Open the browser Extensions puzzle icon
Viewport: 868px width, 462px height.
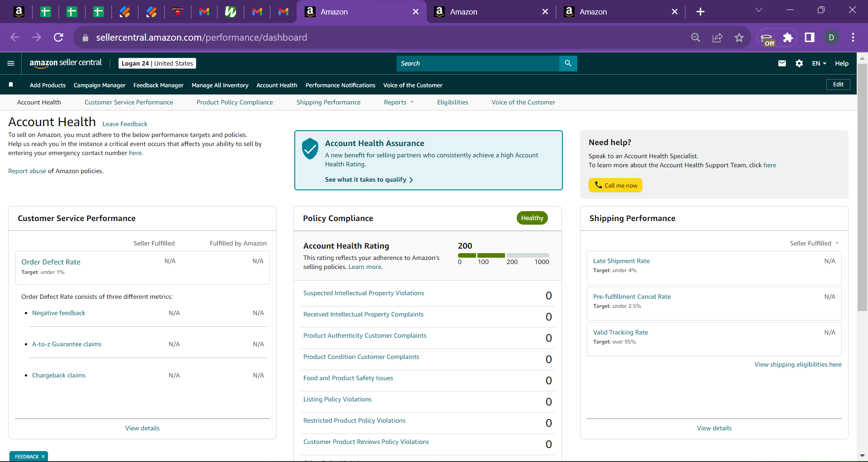coord(788,38)
